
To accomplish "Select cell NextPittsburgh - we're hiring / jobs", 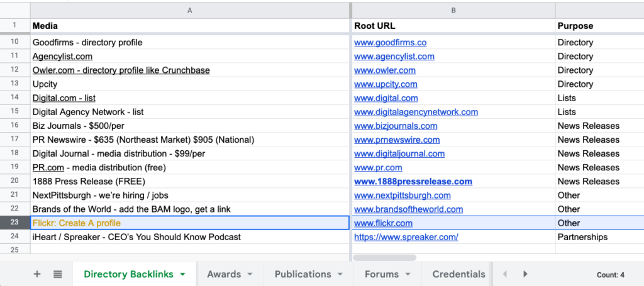I will click(190, 195).
